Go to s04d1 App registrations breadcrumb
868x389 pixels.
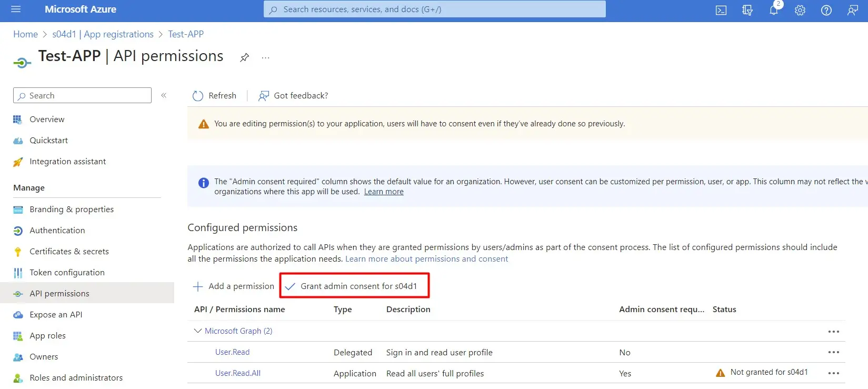coord(103,34)
